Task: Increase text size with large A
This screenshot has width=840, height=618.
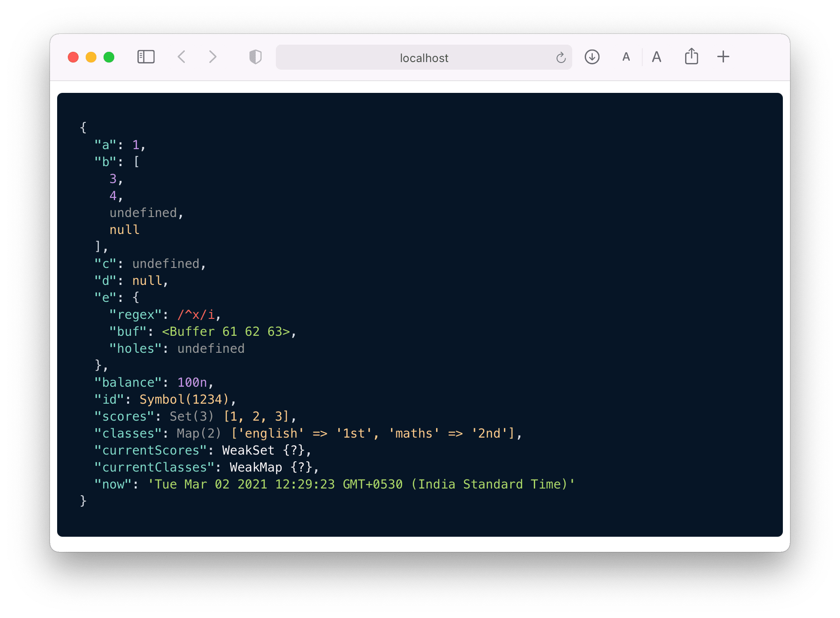Action: [656, 57]
